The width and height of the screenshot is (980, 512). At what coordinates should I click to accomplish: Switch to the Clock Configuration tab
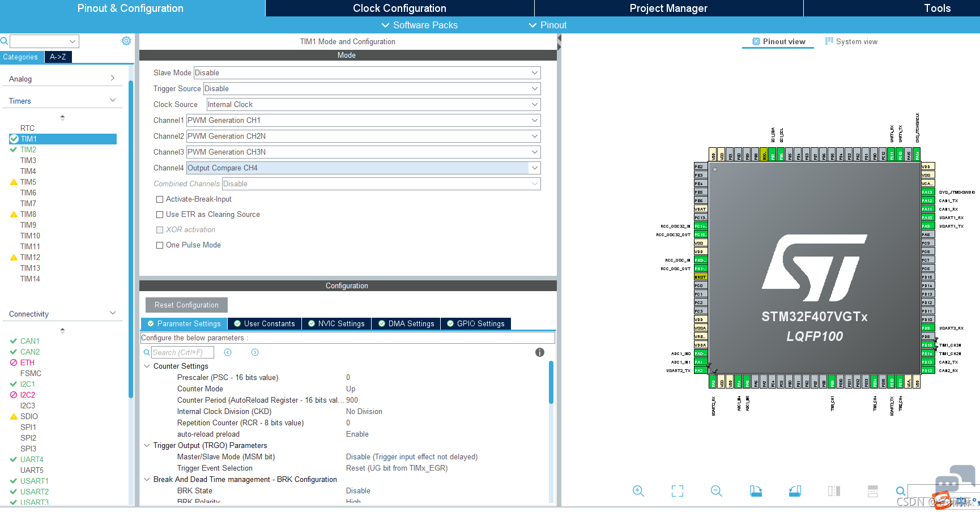point(399,8)
